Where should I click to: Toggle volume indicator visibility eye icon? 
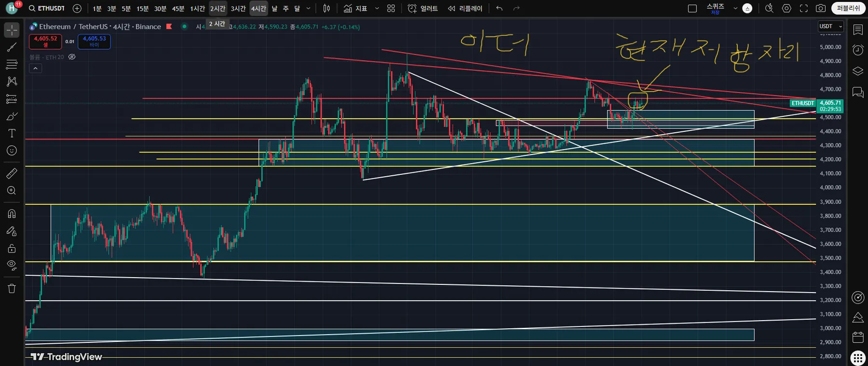[72, 57]
